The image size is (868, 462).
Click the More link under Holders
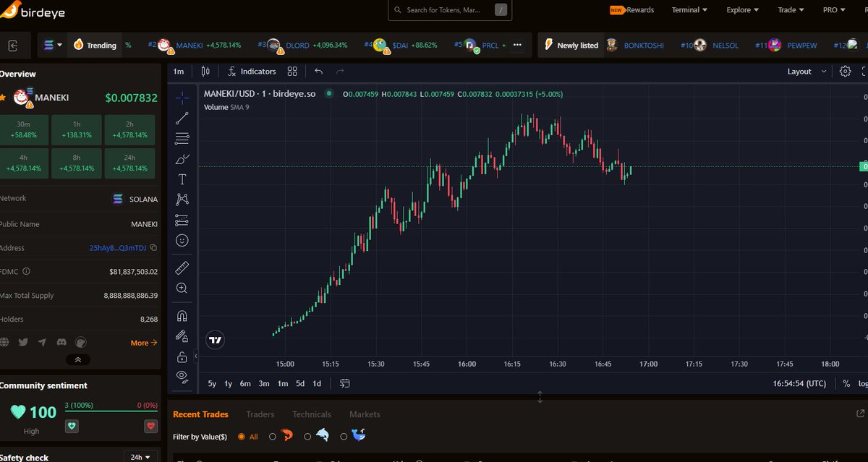pos(143,343)
